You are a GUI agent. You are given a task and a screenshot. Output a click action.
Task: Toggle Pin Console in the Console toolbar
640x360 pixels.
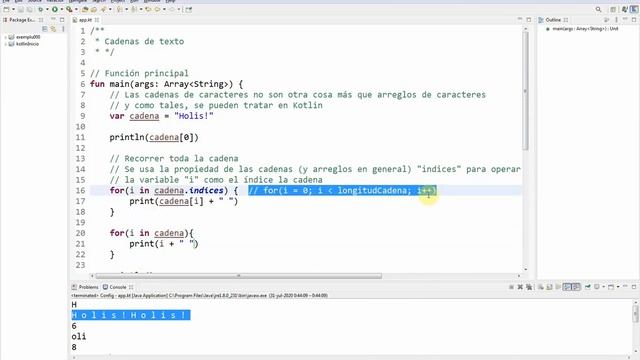pyautogui.click(x=588, y=287)
